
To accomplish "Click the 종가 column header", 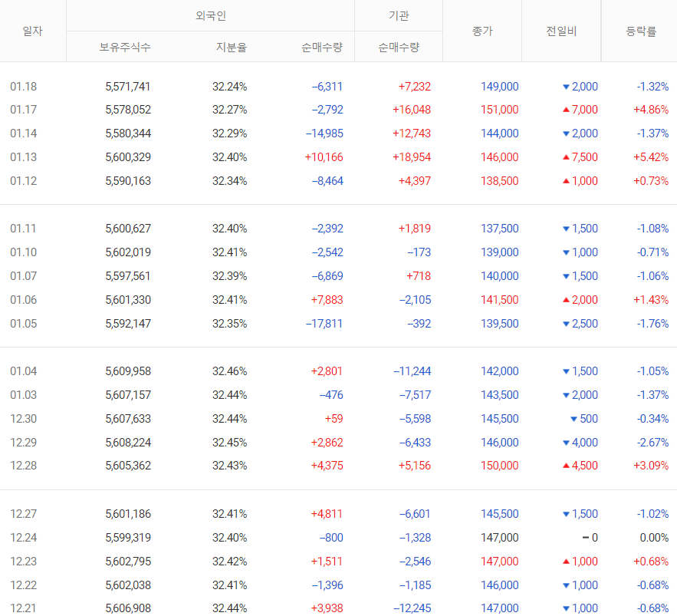I will pos(482,31).
